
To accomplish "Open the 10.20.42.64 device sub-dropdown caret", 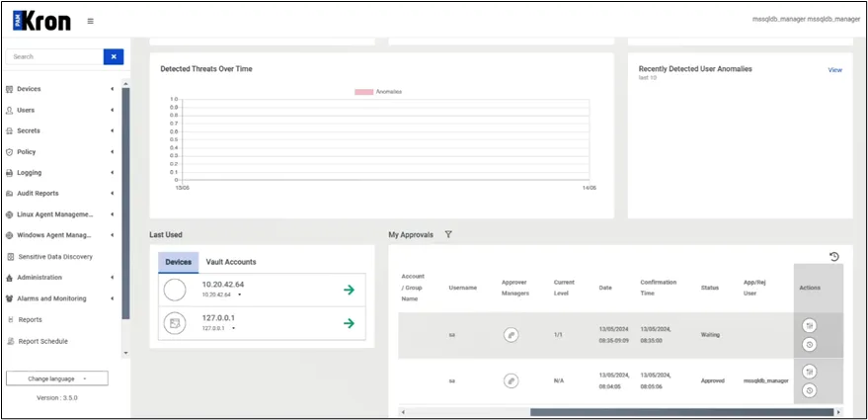I will pyautogui.click(x=239, y=294).
